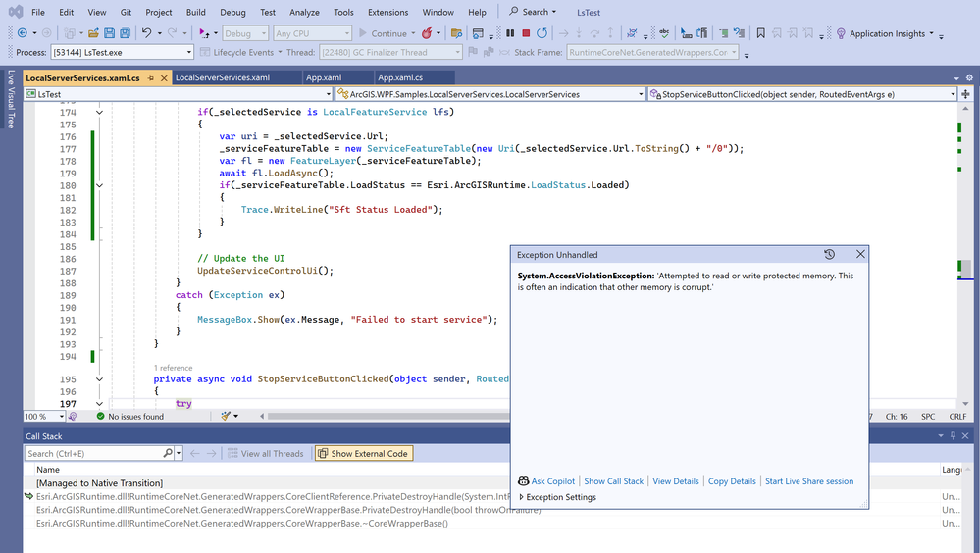Collapse the StopServiceButtonClicked method at line 195
980x553 pixels.
pos(99,379)
